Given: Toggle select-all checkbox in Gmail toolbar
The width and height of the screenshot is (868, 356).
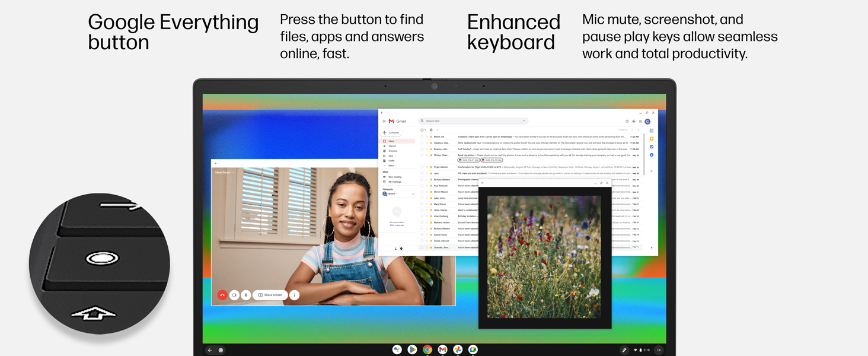Looking at the screenshot, I should (423, 130).
